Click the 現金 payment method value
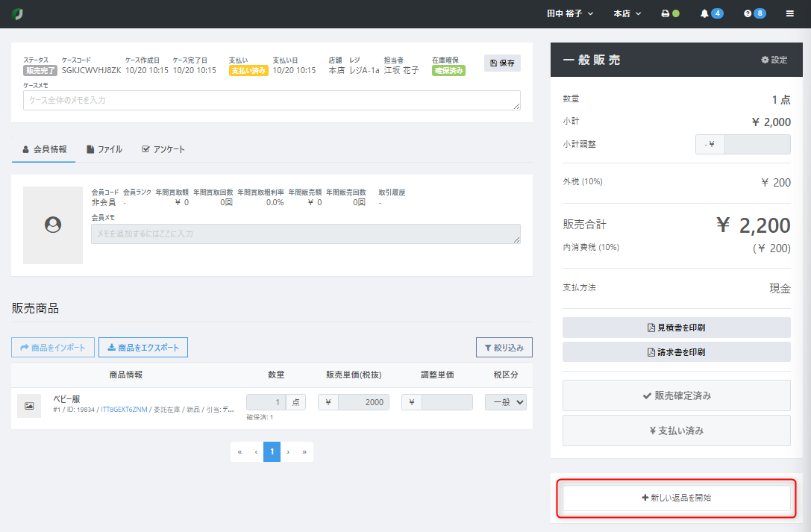This screenshot has height=532, width=811. pos(780,289)
